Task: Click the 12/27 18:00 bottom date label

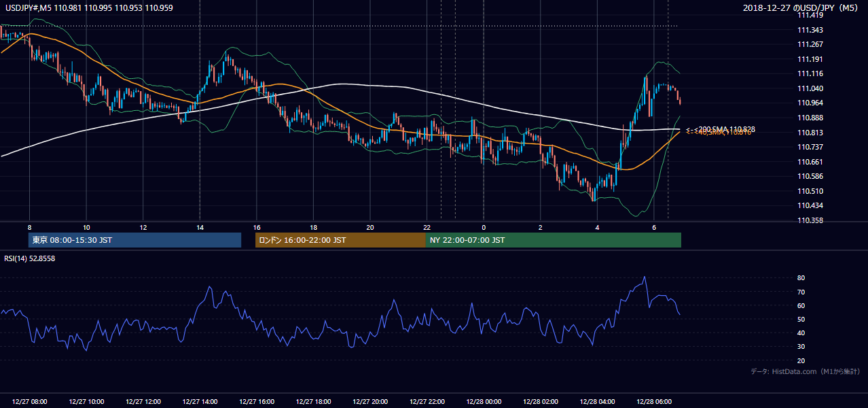Action: pos(313,402)
